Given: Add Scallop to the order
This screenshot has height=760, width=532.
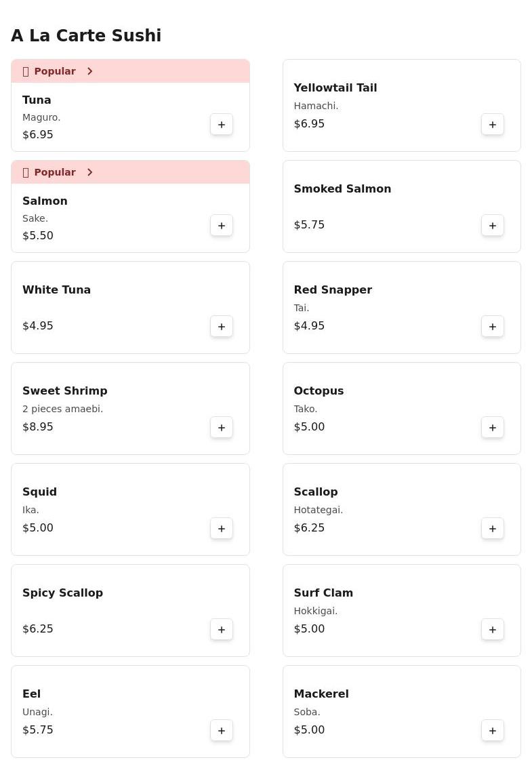Looking at the screenshot, I should pos(493,529).
